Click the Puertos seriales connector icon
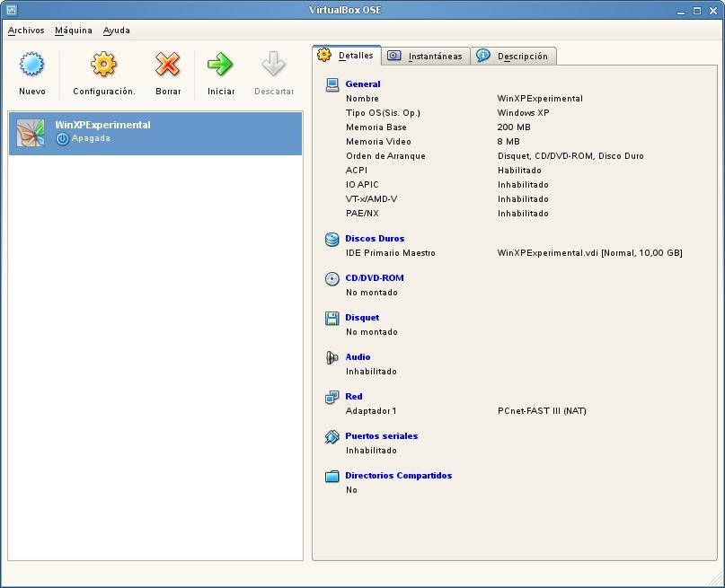 [x=332, y=436]
